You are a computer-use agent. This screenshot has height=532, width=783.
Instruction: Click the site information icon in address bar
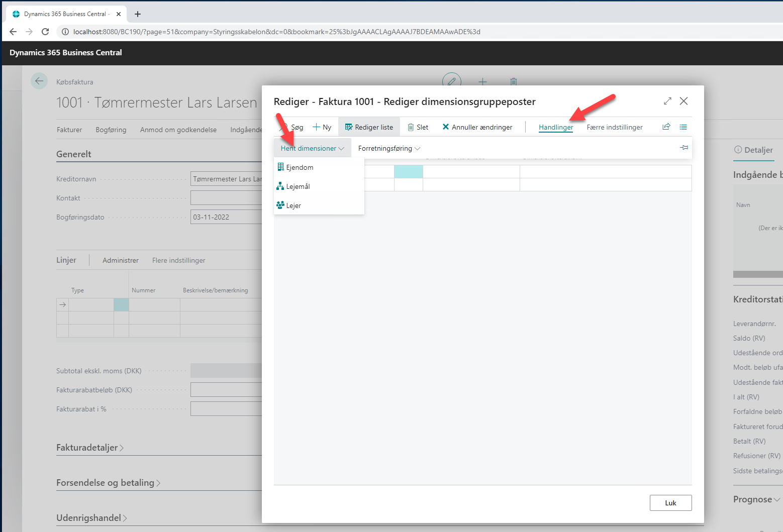point(65,32)
